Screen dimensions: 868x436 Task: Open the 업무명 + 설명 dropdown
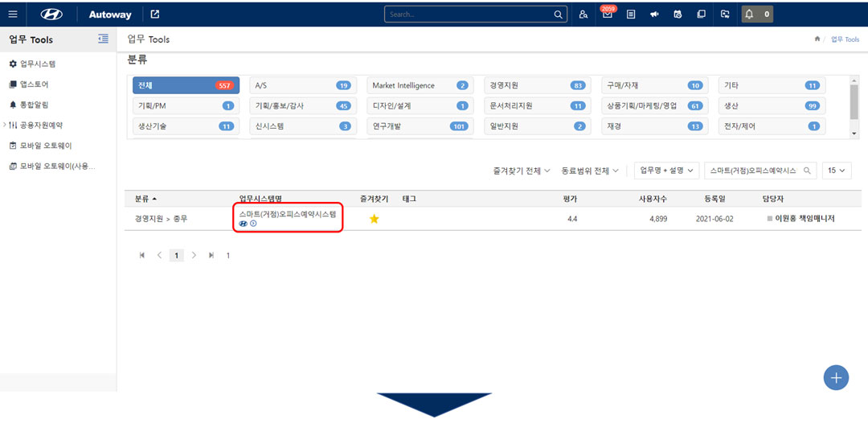(667, 171)
